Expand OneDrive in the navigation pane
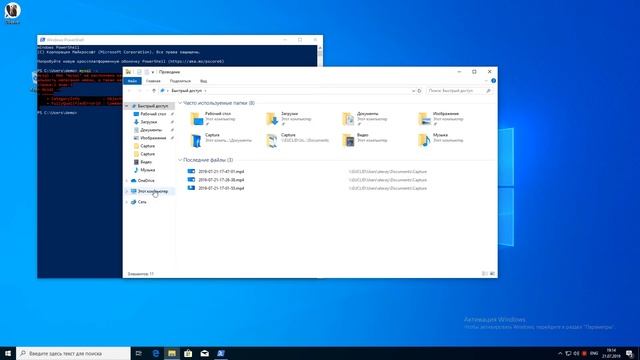Viewport: 640px width, 360px height. 127,180
